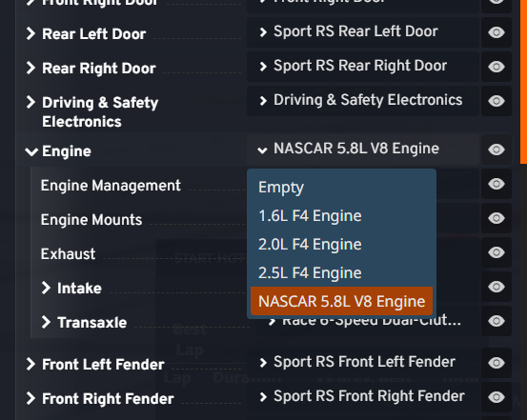Select highlighted NASCAR 5.8L V8 Engine option
The width and height of the screenshot is (527, 420).
[341, 301]
